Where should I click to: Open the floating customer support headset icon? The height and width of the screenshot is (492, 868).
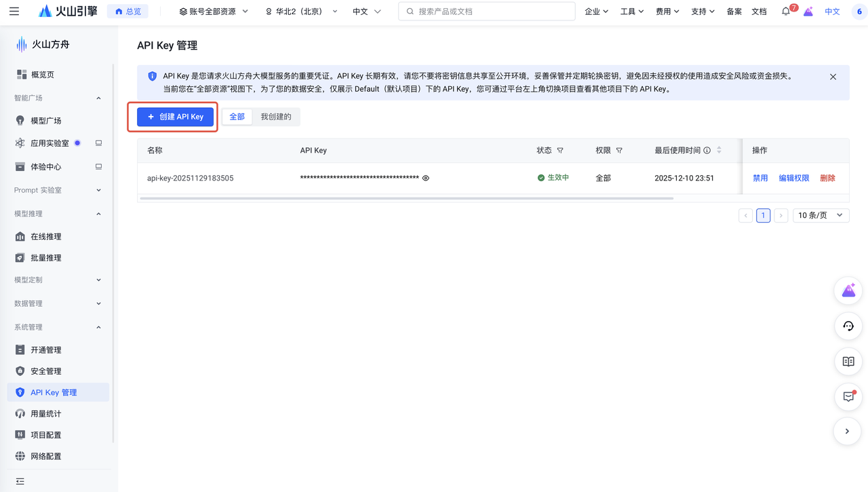848,326
